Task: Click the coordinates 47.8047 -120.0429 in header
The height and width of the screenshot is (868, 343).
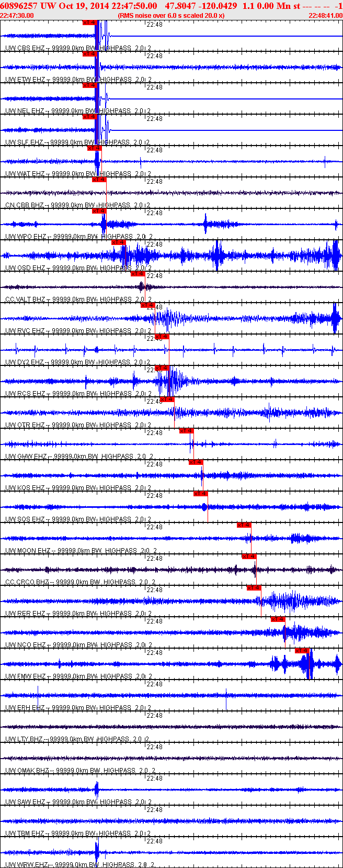Action: point(200,6)
